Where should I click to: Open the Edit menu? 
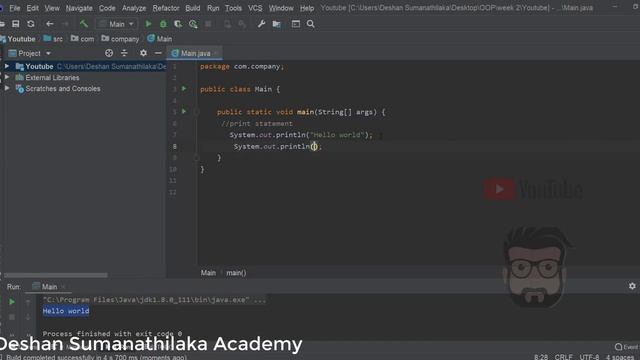(32, 8)
